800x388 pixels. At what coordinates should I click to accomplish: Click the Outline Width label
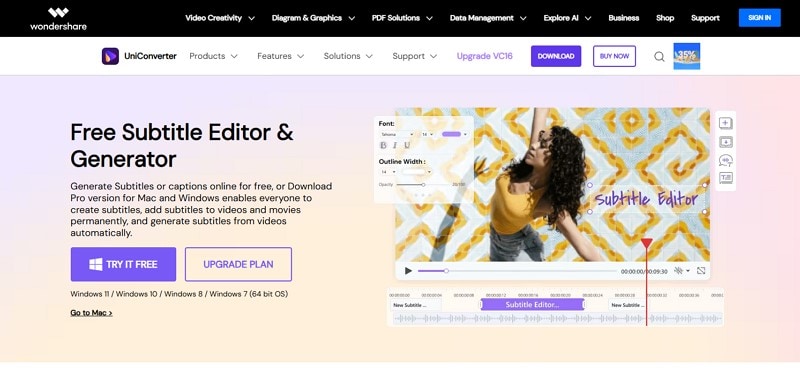pos(402,161)
